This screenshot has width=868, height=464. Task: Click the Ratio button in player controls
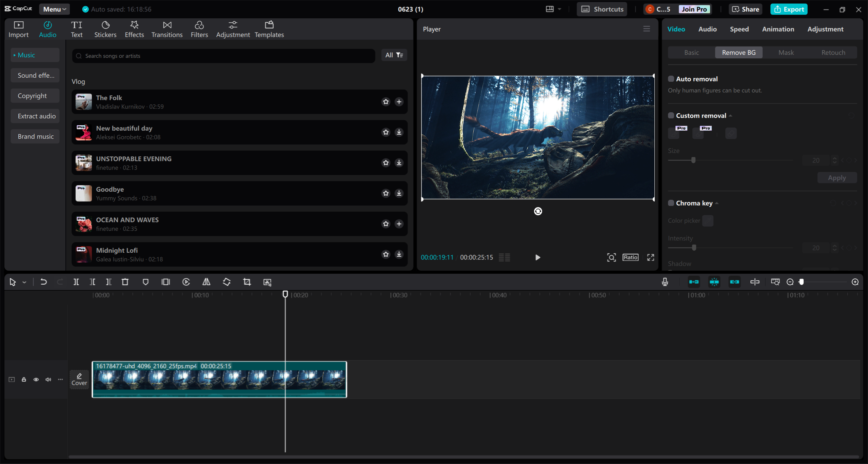(x=630, y=257)
